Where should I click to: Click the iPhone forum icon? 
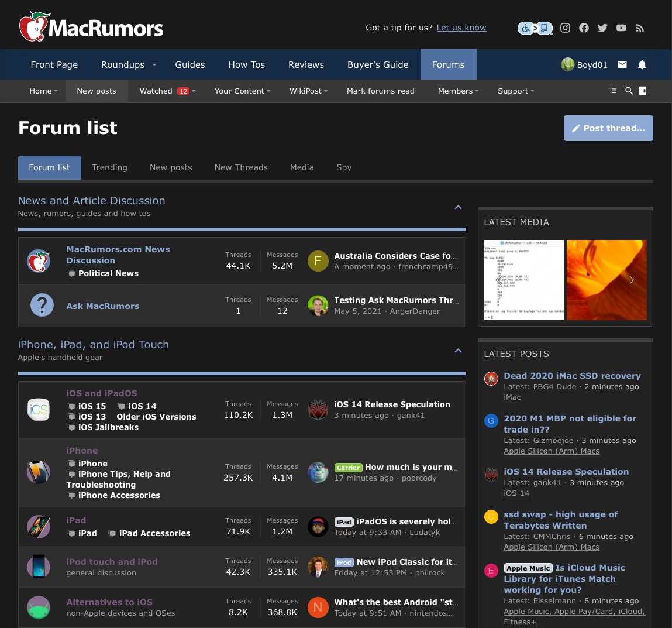coord(39,472)
